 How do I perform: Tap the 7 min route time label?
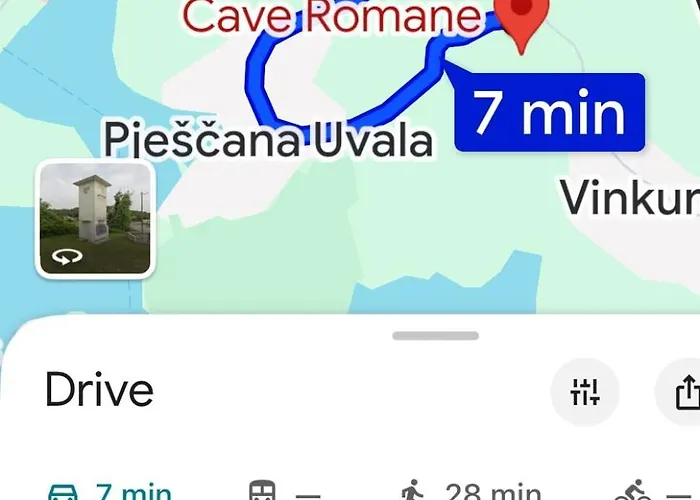point(550,112)
